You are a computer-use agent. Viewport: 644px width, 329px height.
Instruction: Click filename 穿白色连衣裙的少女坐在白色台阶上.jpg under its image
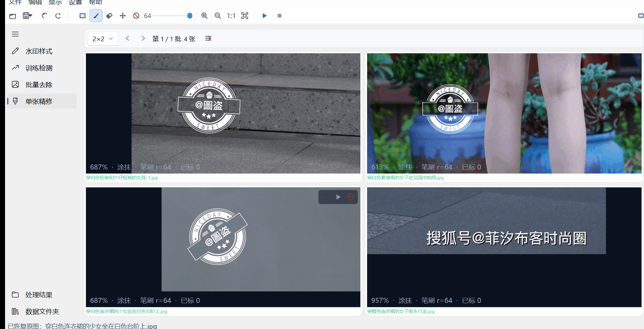click(126, 311)
